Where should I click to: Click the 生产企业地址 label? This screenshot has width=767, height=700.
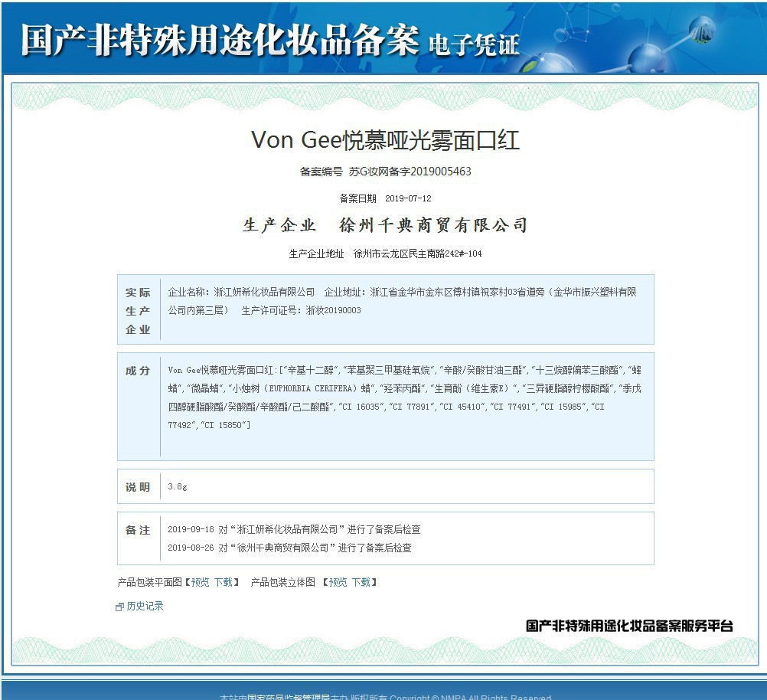(316, 254)
